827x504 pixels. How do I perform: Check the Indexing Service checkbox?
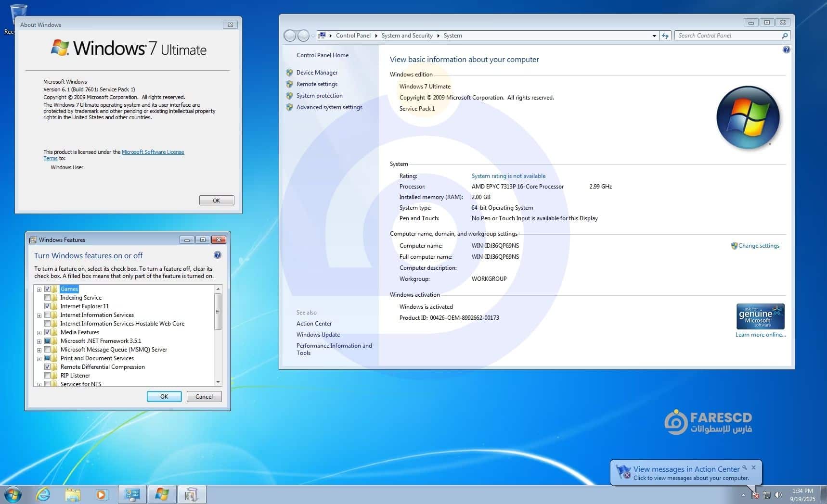pos(48,298)
